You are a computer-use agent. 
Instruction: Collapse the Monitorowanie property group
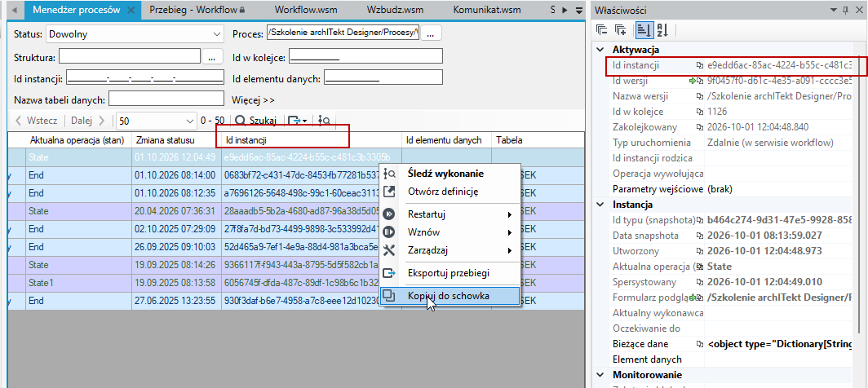tap(600, 375)
